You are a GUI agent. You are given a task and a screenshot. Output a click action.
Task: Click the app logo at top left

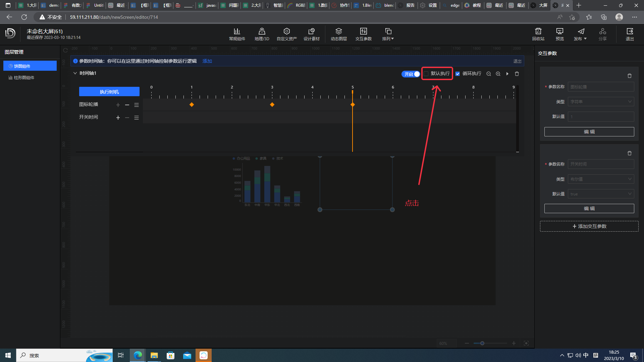pyautogui.click(x=10, y=33)
